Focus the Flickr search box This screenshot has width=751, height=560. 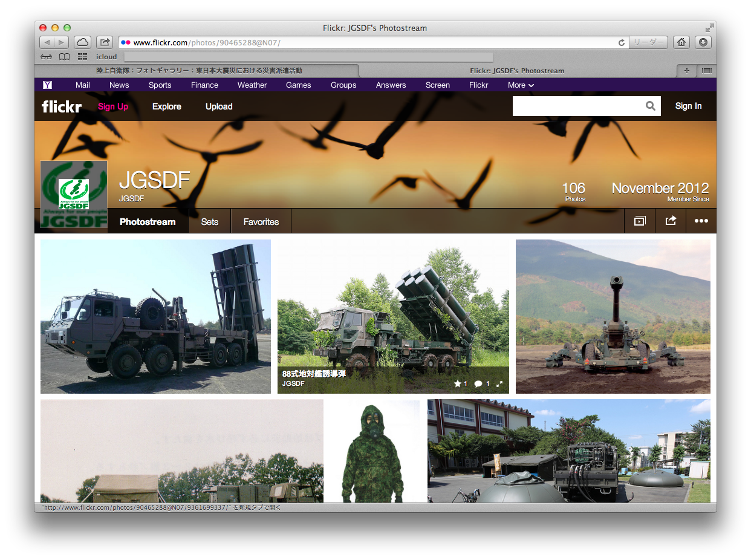click(579, 106)
